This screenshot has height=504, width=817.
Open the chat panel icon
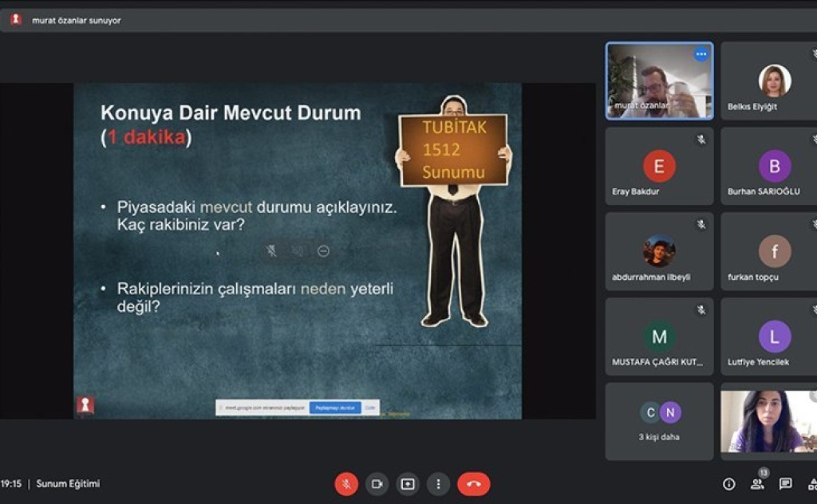[785, 484]
